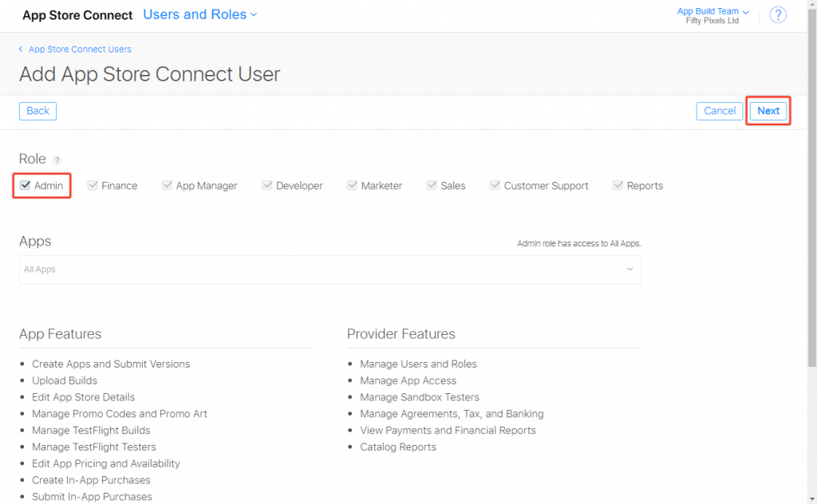Image resolution: width=817 pixels, height=504 pixels.
Task: Click 'Manage Users and Roles' list item
Action: 418,364
